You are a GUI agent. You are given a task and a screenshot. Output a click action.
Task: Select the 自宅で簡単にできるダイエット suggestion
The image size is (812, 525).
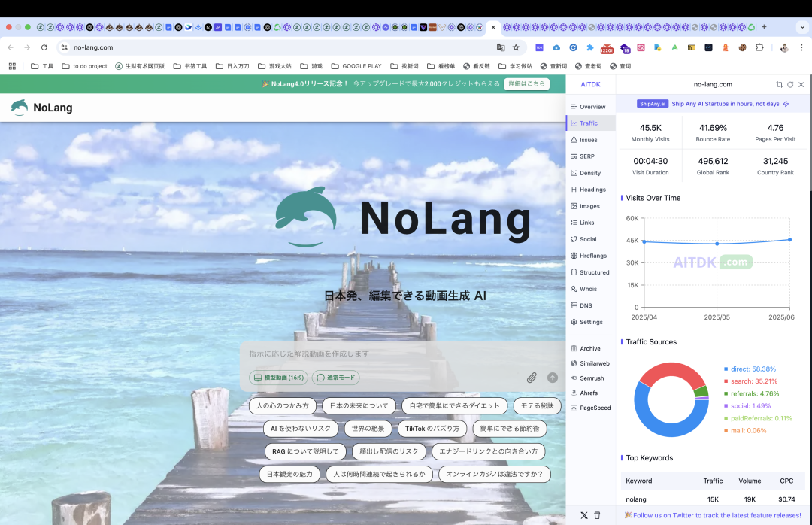pos(455,406)
